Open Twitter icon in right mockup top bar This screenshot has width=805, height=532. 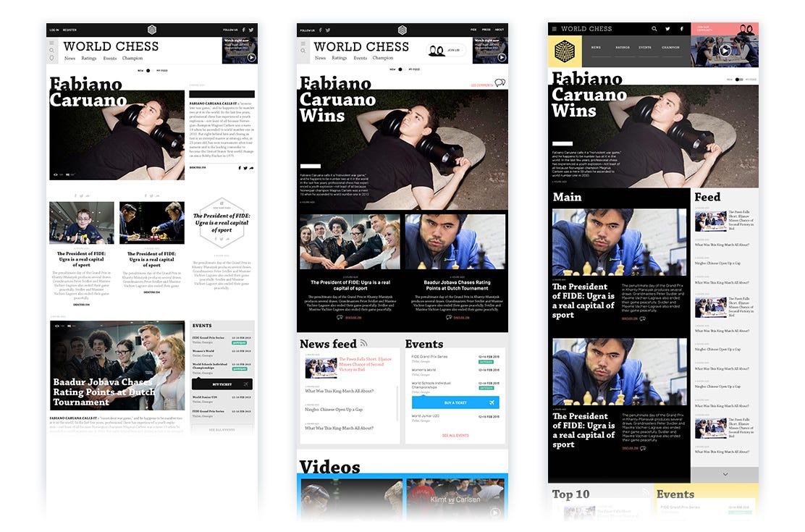(667, 29)
